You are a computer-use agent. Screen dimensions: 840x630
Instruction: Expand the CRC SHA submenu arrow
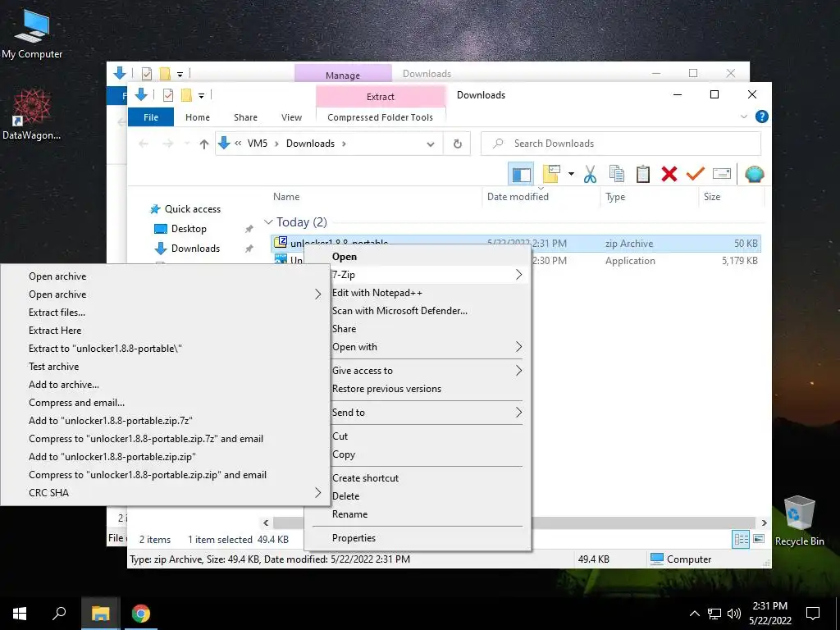tap(317, 492)
